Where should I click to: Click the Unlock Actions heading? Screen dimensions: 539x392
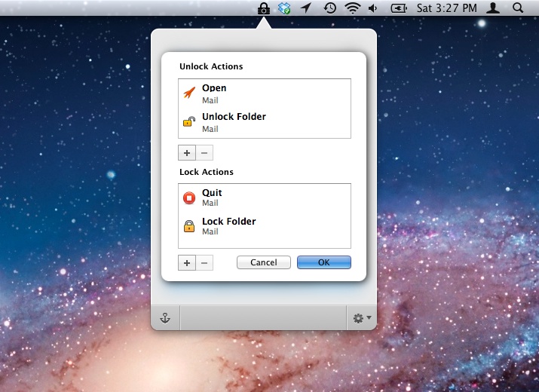(x=211, y=66)
